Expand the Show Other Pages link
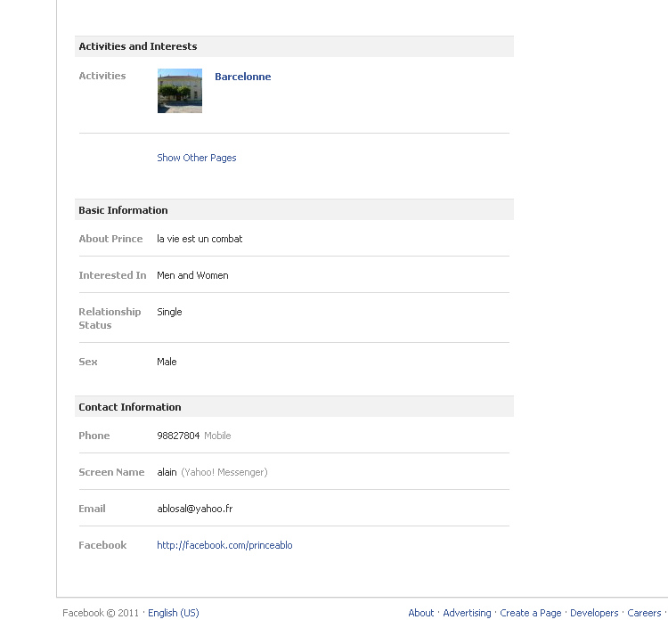The image size is (668, 644). tap(197, 159)
